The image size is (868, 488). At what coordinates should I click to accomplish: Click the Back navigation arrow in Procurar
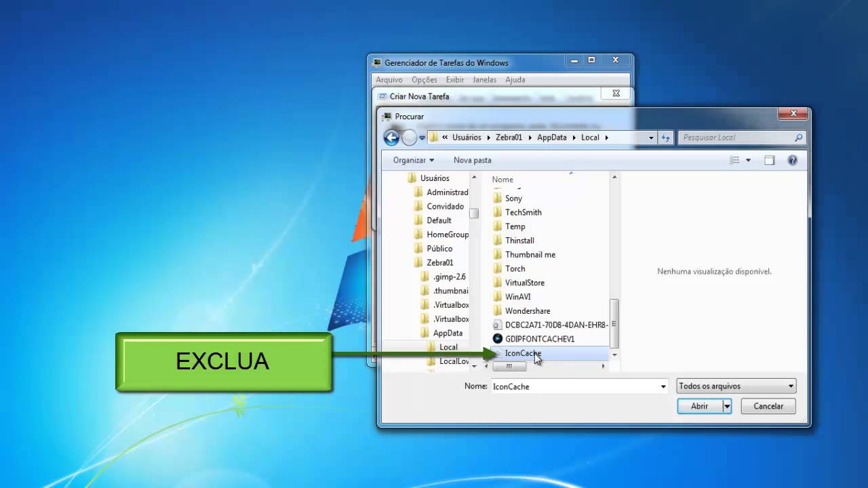tap(391, 138)
